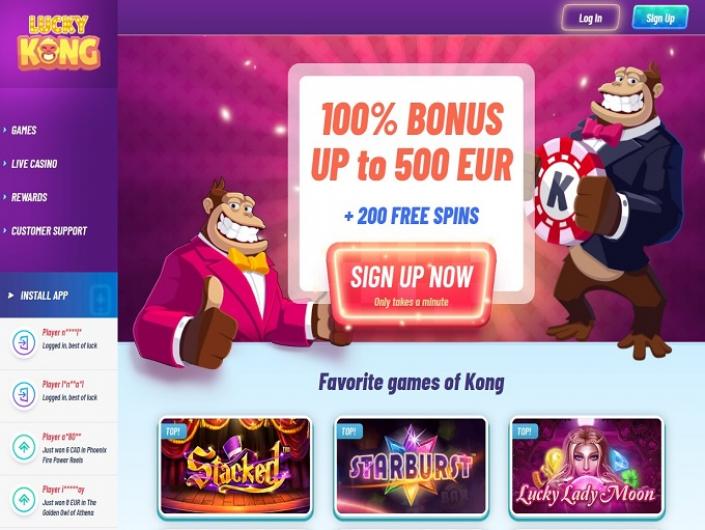Click the Sign Up button in header
This screenshot has height=530, width=705.
[x=660, y=18]
